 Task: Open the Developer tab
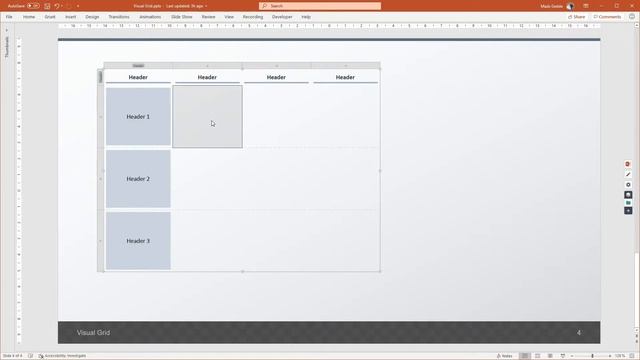(x=282, y=17)
